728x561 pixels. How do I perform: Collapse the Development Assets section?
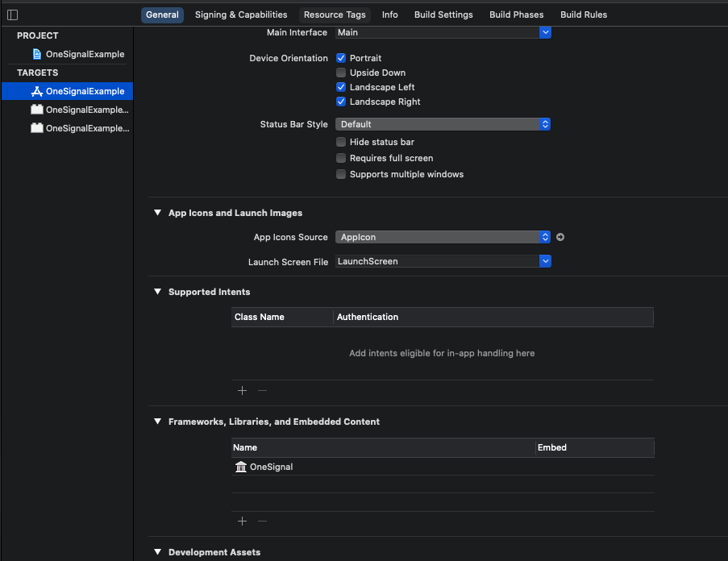click(158, 551)
